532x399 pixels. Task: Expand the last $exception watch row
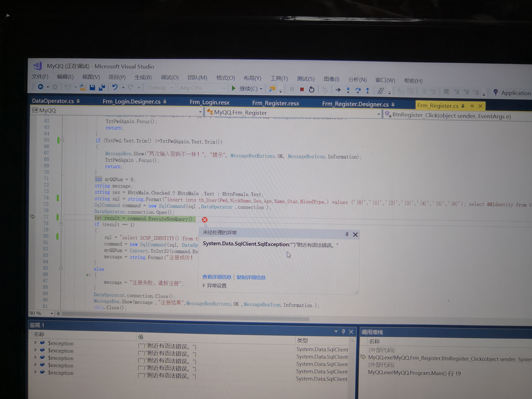pyautogui.click(x=35, y=372)
